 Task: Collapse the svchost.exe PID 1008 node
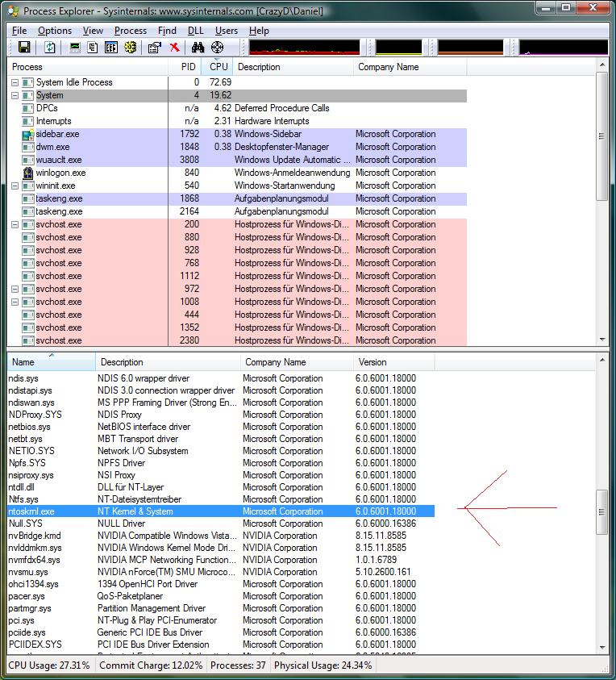[15, 302]
